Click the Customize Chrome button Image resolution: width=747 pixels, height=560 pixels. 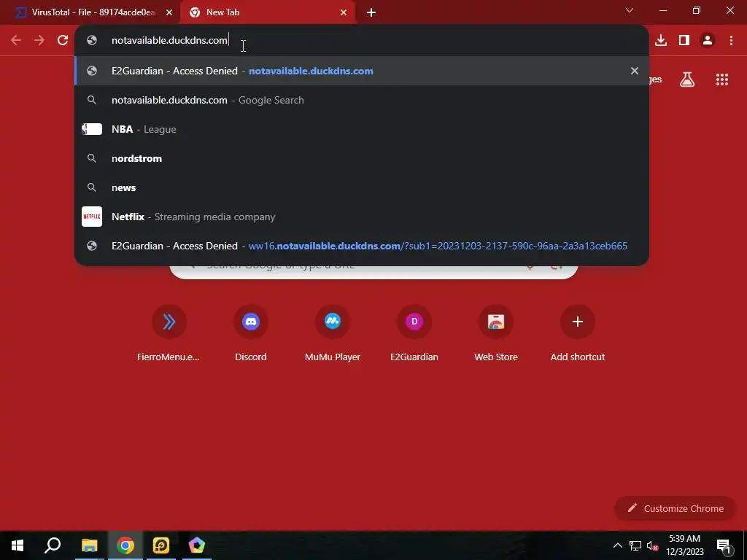click(676, 508)
